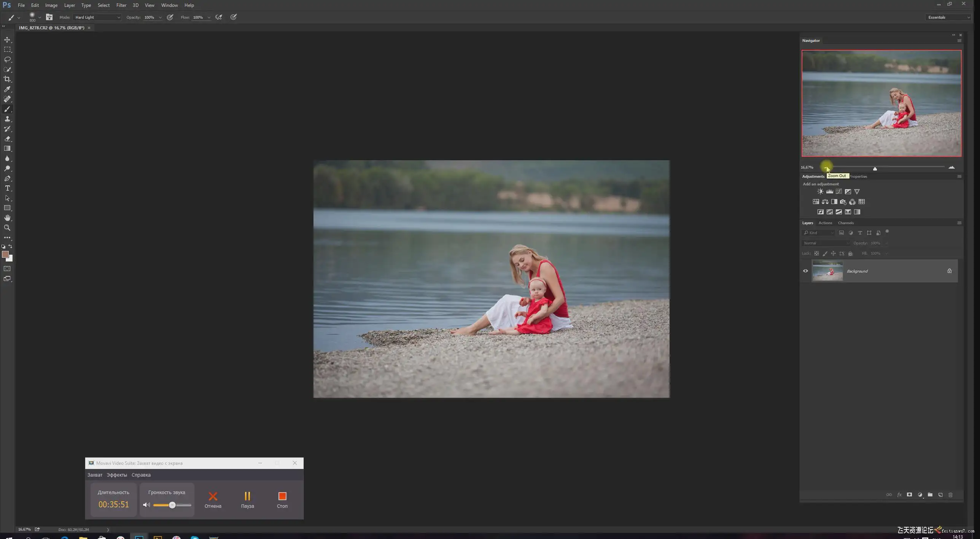Select the Crop tool
Viewport: 980px width, 539px height.
tap(7, 79)
